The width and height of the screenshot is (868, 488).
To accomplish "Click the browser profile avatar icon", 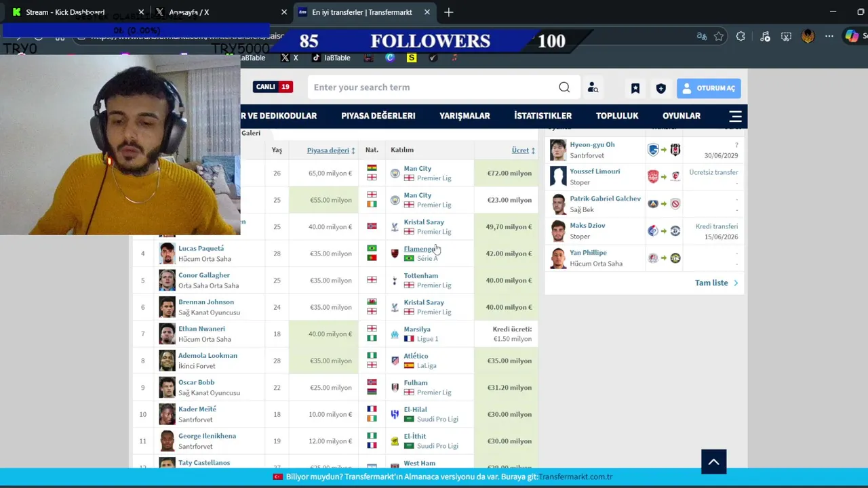I will tap(808, 37).
